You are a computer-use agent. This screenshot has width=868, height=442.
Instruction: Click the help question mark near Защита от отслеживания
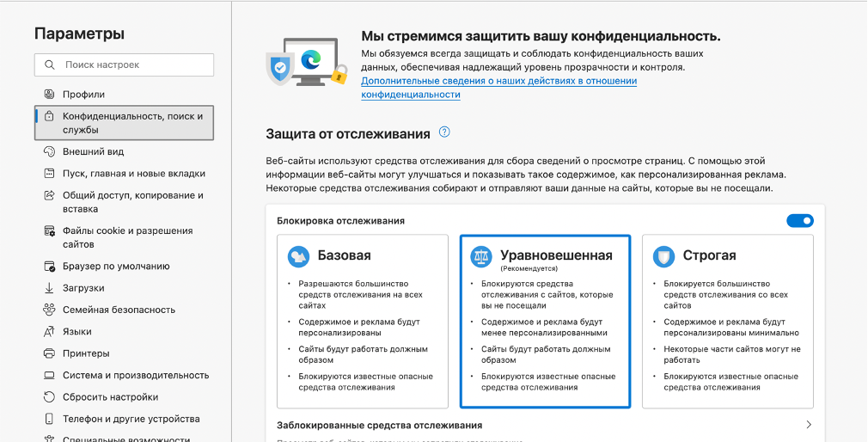(x=444, y=132)
